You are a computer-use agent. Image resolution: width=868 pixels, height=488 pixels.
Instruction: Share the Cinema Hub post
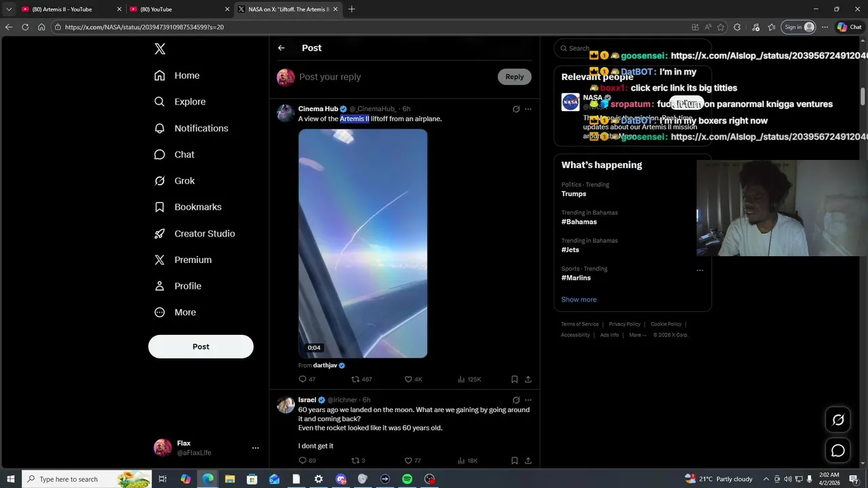pyautogui.click(x=528, y=380)
